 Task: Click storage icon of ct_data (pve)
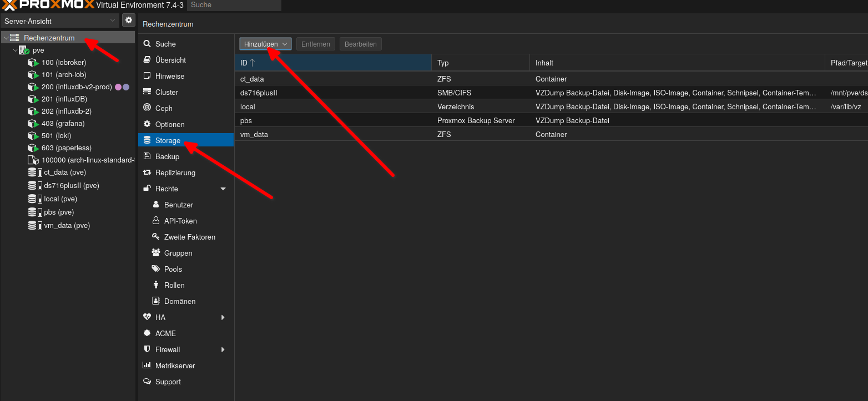point(35,172)
